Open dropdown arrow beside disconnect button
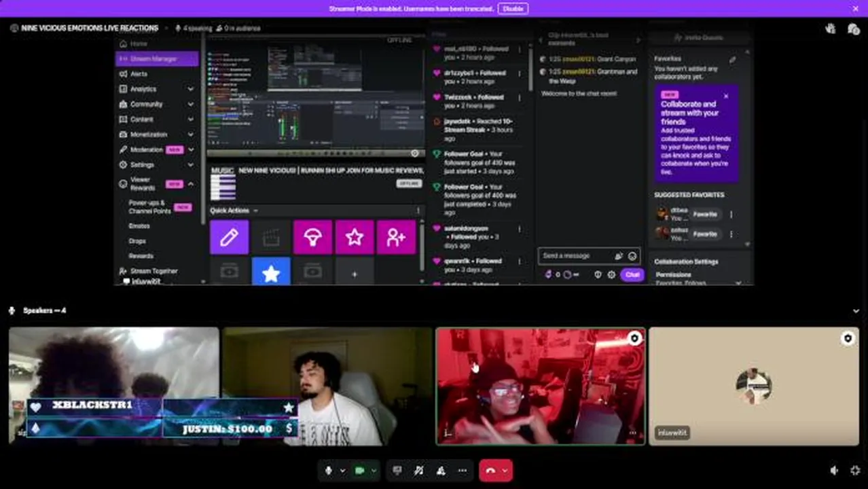 pyautogui.click(x=505, y=471)
